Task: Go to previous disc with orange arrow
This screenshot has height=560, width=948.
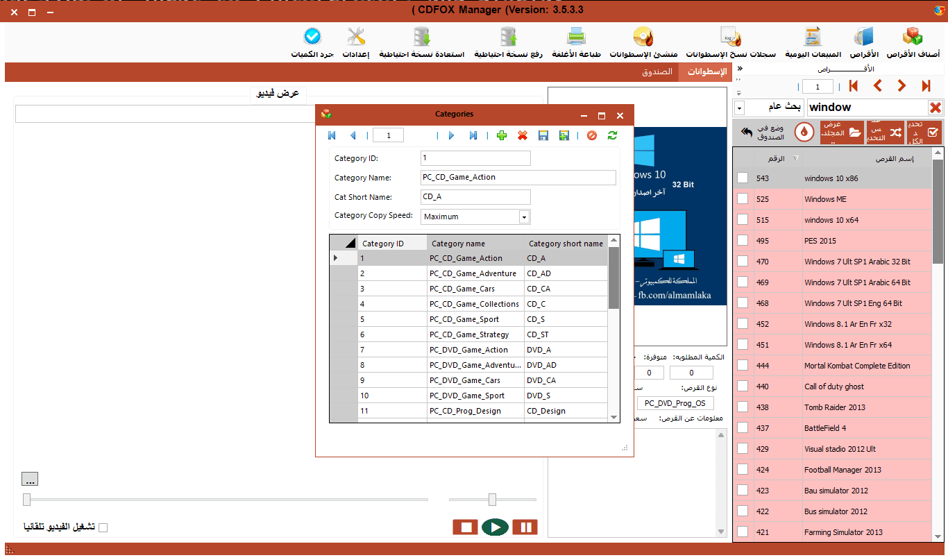Action: click(x=878, y=86)
